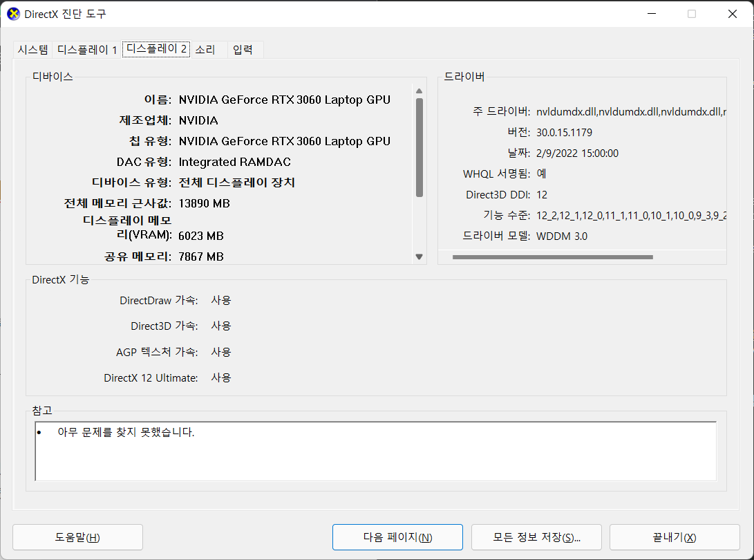Click the AGP 텍스처 가속 status 사용
The height and width of the screenshot is (560, 754).
click(221, 352)
